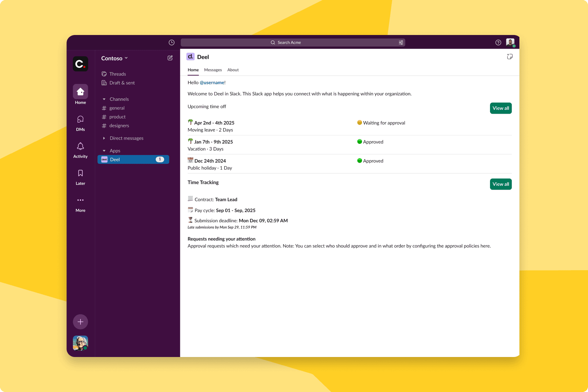This screenshot has width=588, height=392.
Task: Collapse the Channels section
Action: tap(104, 99)
